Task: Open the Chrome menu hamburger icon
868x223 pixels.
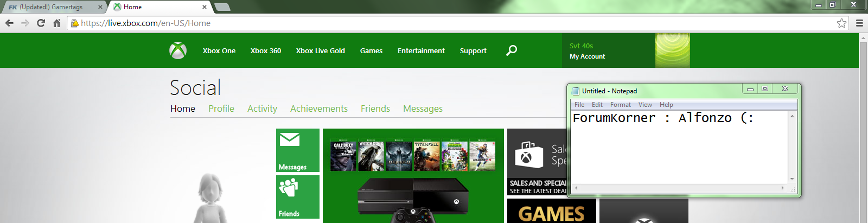Action: pos(859,23)
